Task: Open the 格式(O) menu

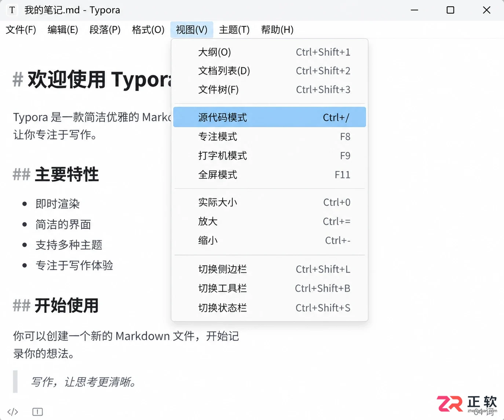Action: point(148,30)
